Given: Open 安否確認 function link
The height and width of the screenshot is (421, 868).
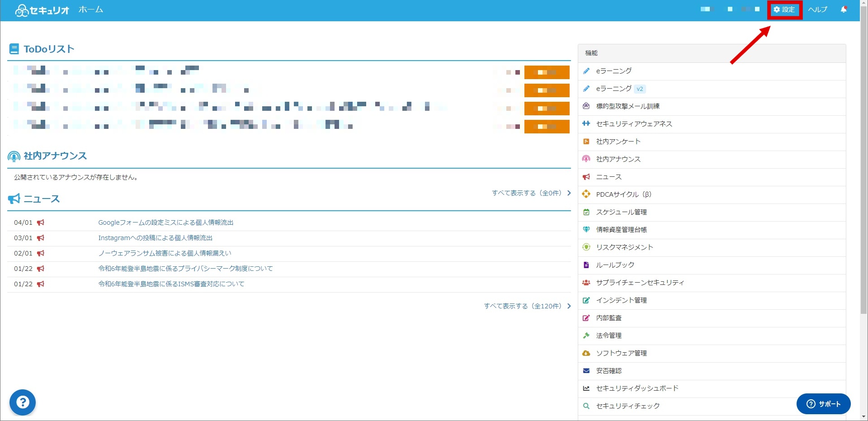Looking at the screenshot, I should [x=609, y=371].
